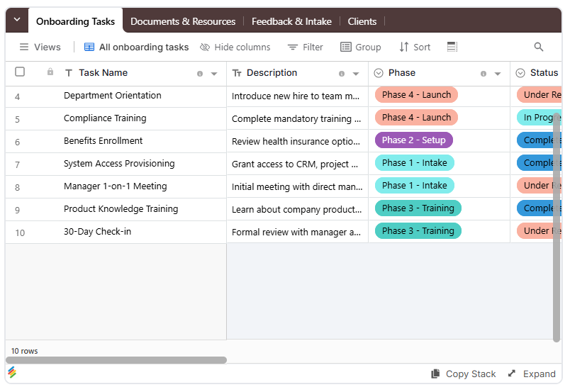This screenshot has height=392, width=570.
Task: Click description 'Formal review with manager a...'
Action: [x=296, y=233]
